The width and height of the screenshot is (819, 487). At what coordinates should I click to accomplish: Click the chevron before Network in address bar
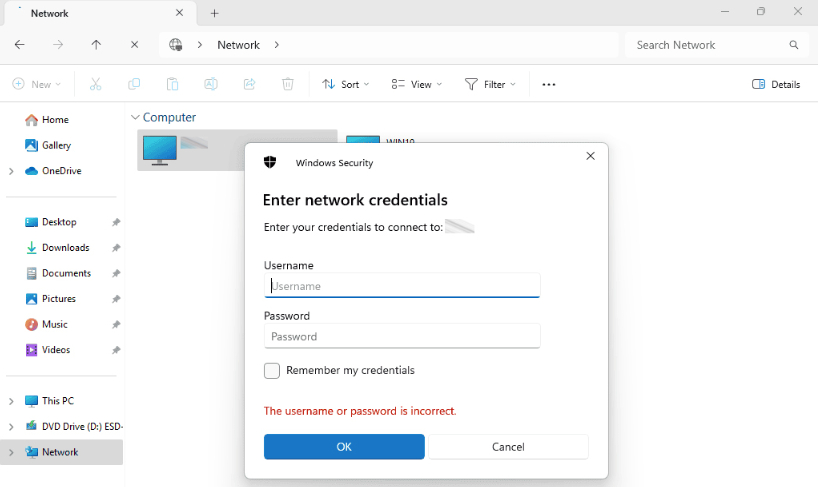point(200,45)
